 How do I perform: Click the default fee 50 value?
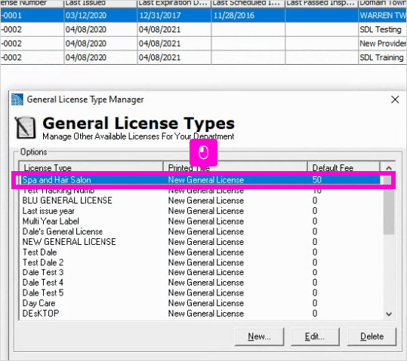pos(317,180)
